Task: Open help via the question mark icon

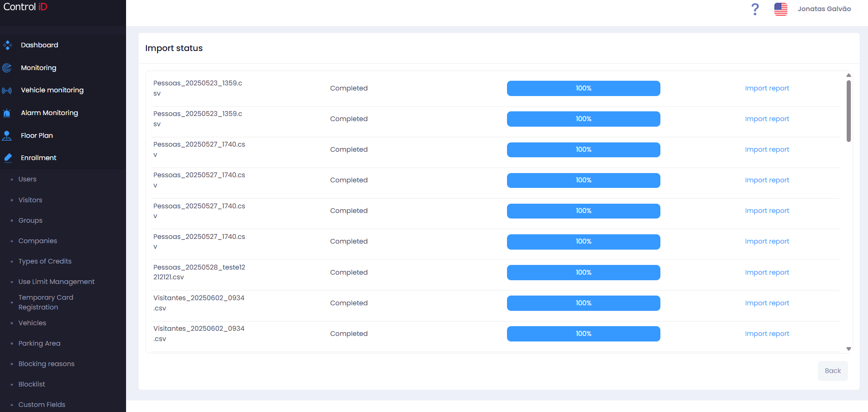Action: [x=755, y=9]
